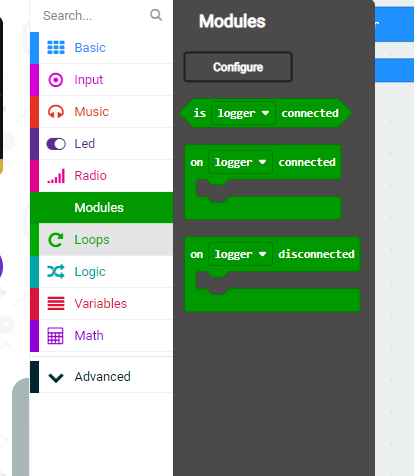Select the Radio category label
The height and width of the screenshot is (476, 414).
click(90, 176)
